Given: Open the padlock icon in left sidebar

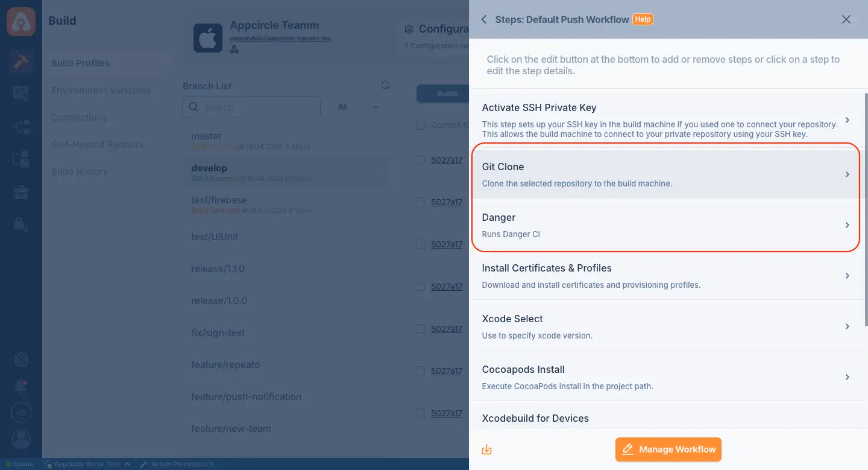Looking at the screenshot, I should pyautogui.click(x=21, y=223).
